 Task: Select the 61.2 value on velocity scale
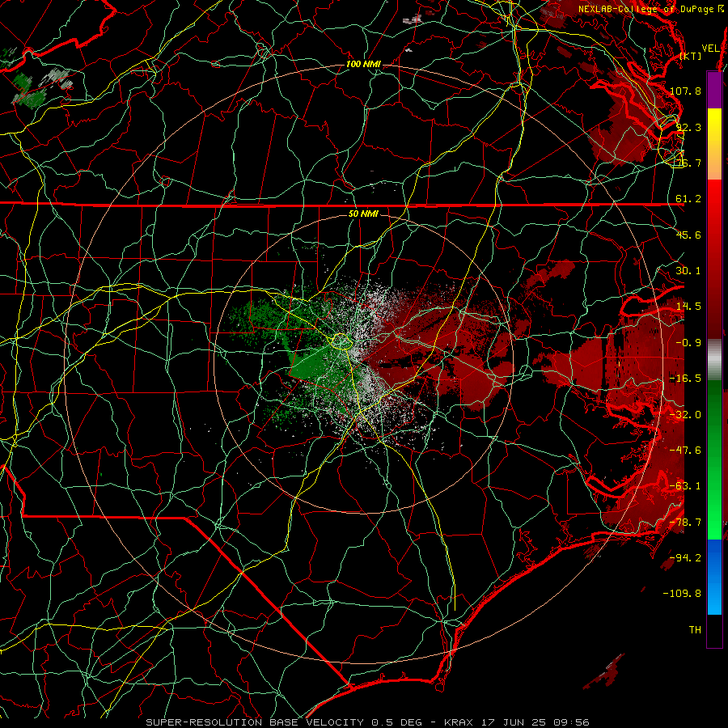pyautogui.click(x=688, y=199)
